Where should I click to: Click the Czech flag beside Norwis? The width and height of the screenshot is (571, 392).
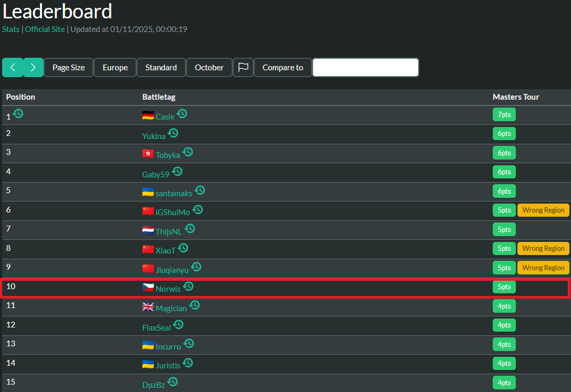148,288
